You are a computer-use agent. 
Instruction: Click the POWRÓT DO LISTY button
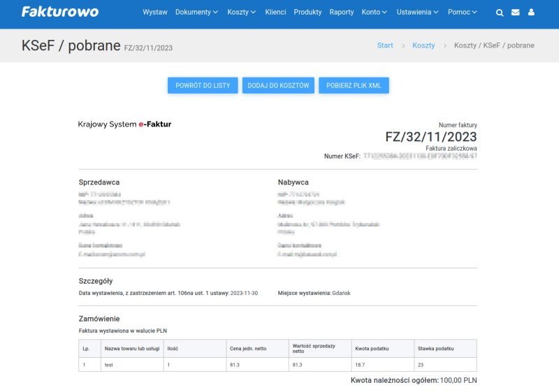(203, 85)
